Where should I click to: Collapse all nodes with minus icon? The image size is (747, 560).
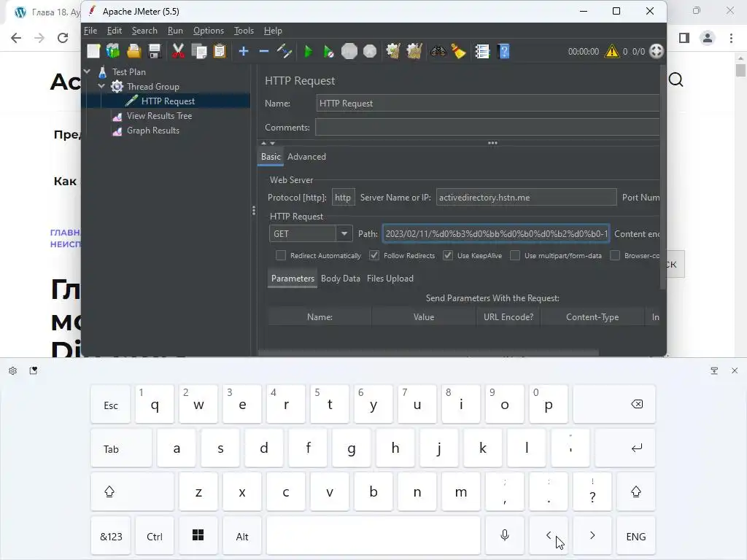coord(263,51)
